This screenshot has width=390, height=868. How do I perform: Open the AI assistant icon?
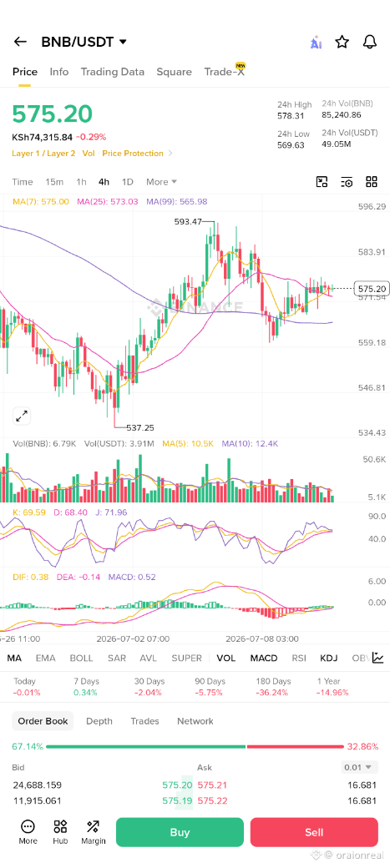316,42
